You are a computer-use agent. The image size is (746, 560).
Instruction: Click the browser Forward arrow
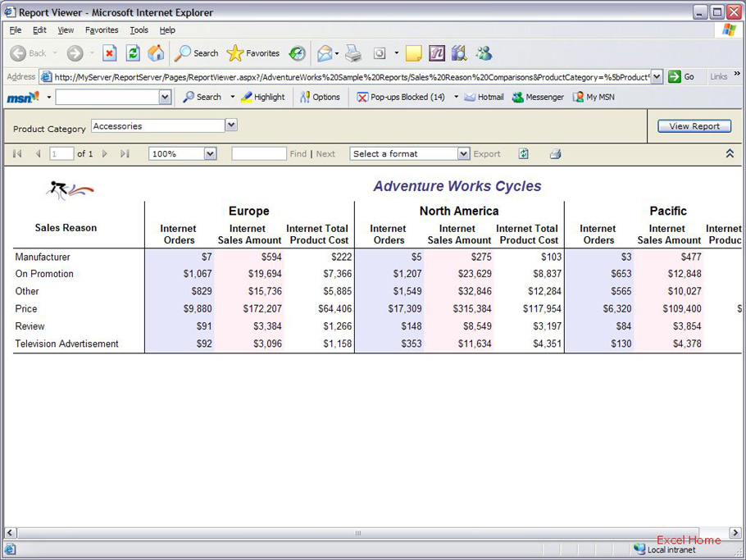(75, 53)
